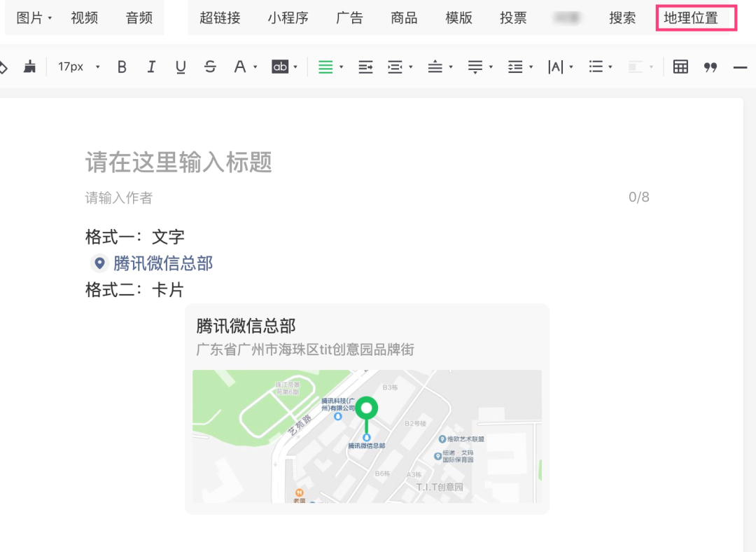Click the location pin icon beside 腾讯微信总部
The height and width of the screenshot is (552, 756).
(99, 263)
